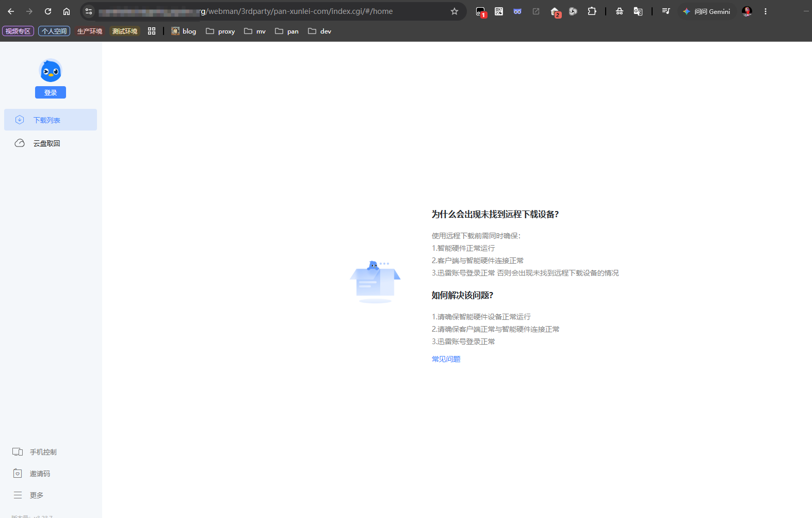Open the blog bookmark
The height and width of the screenshot is (518, 812).
[184, 31]
